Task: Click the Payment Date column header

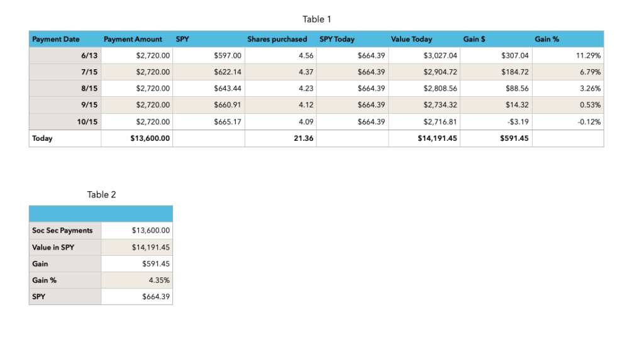Action: click(x=56, y=39)
